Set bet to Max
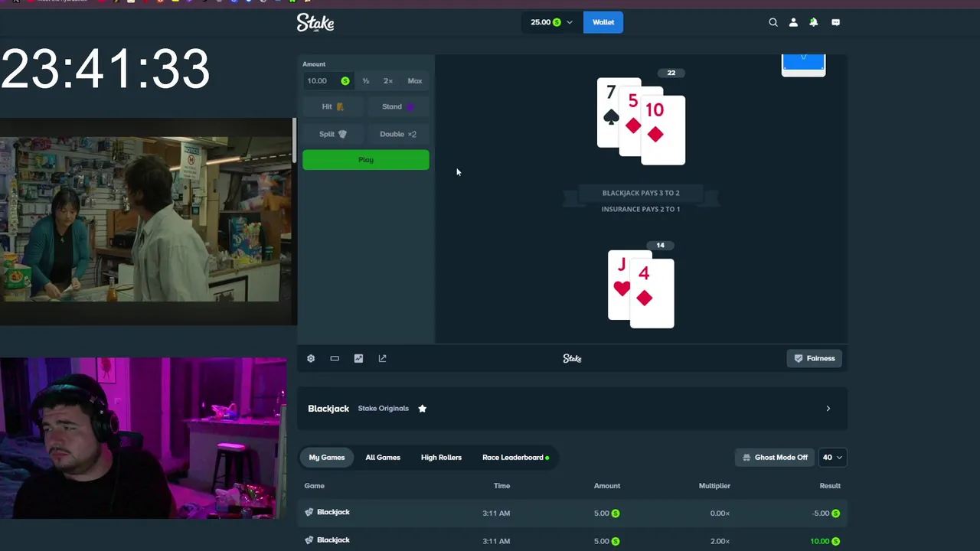 coord(414,81)
